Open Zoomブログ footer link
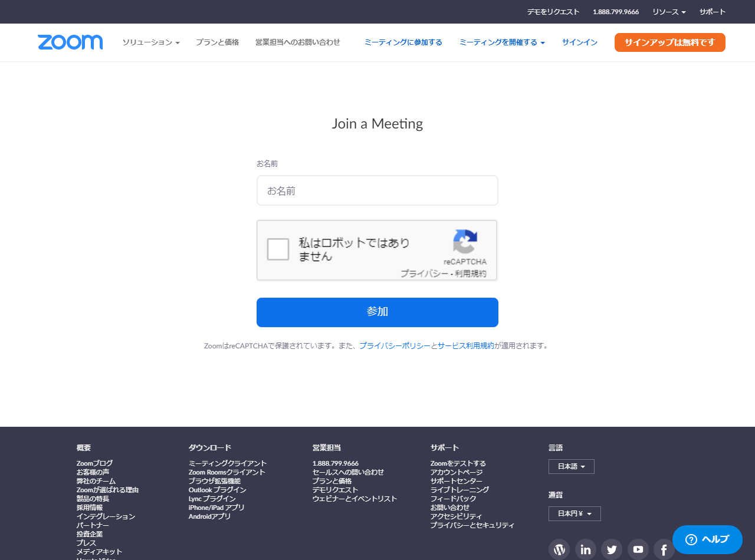Screen dimensions: 755x560 94,463
